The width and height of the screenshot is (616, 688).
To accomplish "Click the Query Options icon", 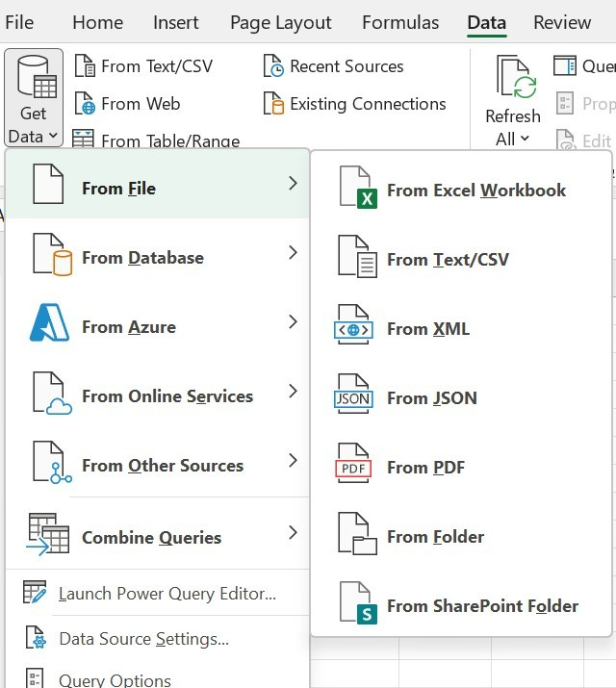I will point(35,678).
